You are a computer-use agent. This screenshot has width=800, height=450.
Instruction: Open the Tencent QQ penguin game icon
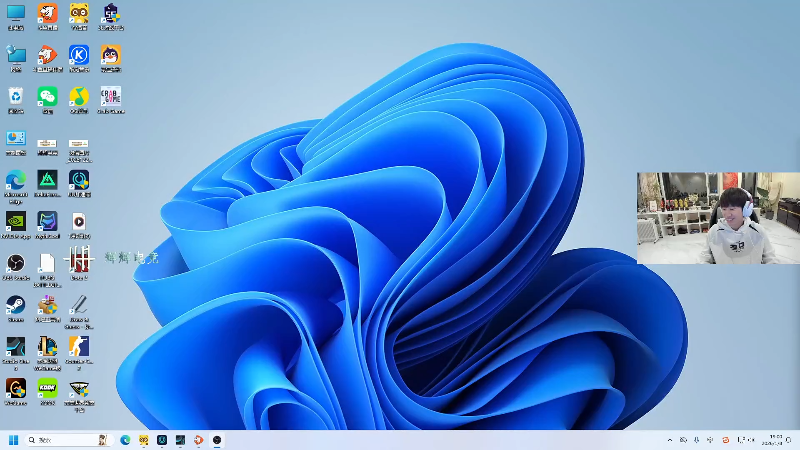(x=111, y=59)
